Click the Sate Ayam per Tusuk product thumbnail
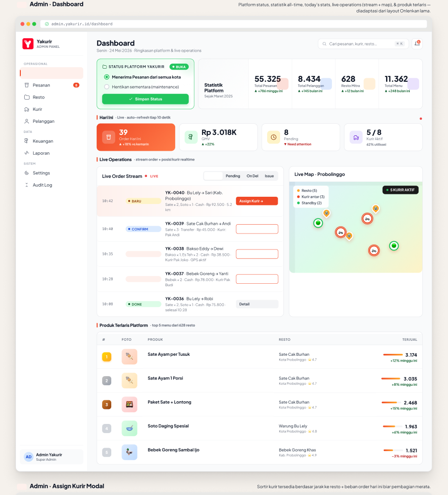Viewport: 448px width, 495px height. tap(129, 357)
